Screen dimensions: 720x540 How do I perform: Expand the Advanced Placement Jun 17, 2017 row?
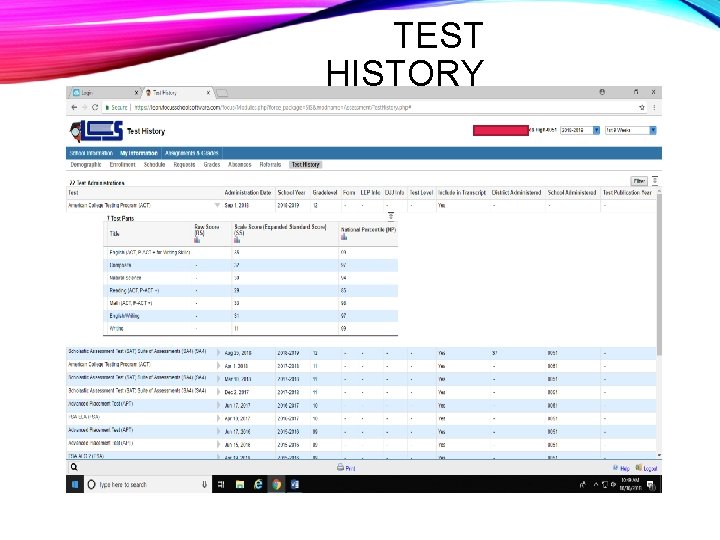coord(218,405)
